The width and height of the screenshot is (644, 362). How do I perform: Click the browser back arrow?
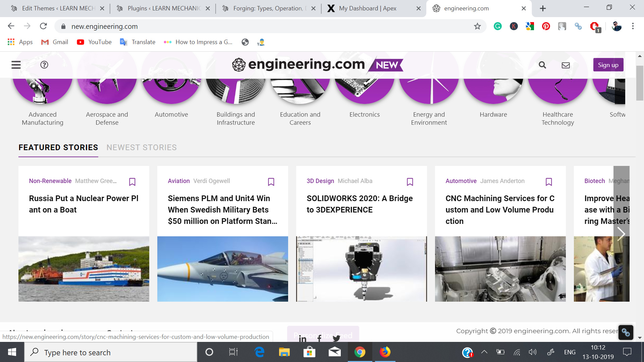point(11,26)
